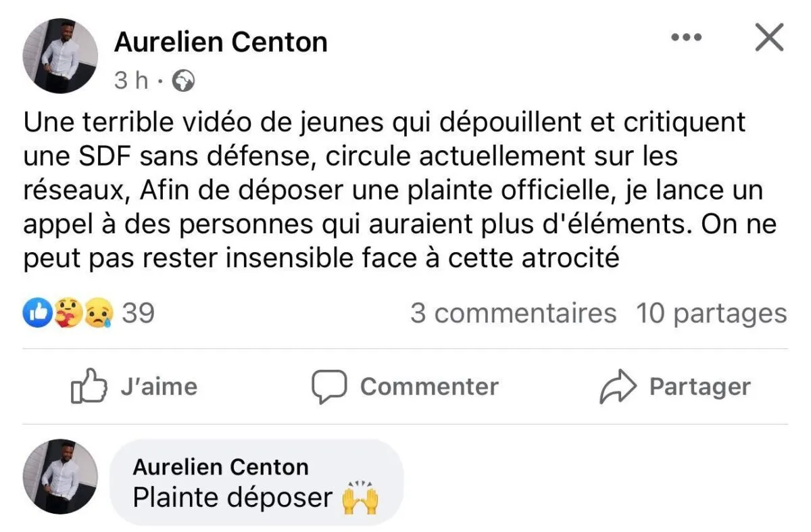
Task: Open the three-dot post options menu
Action: pos(686,37)
